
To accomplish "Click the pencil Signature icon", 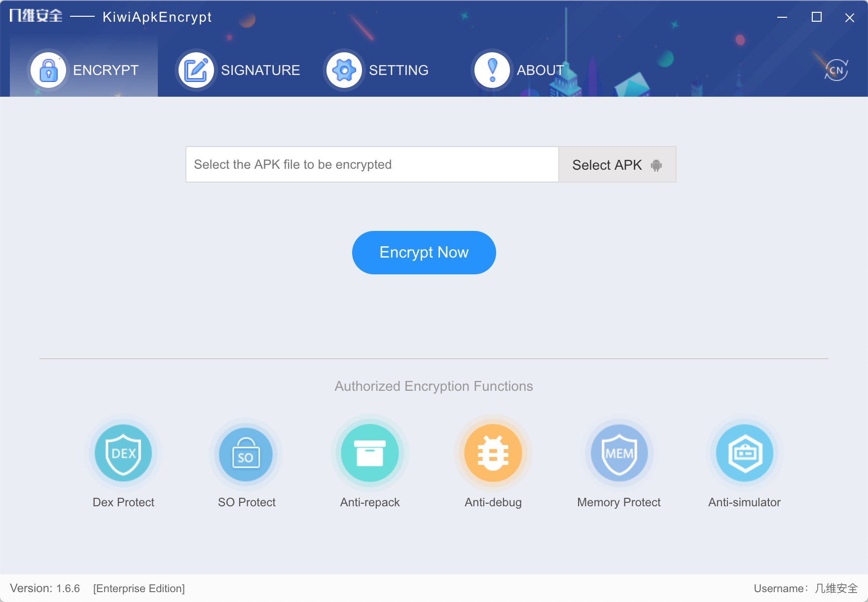I will click(x=196, y=70).
